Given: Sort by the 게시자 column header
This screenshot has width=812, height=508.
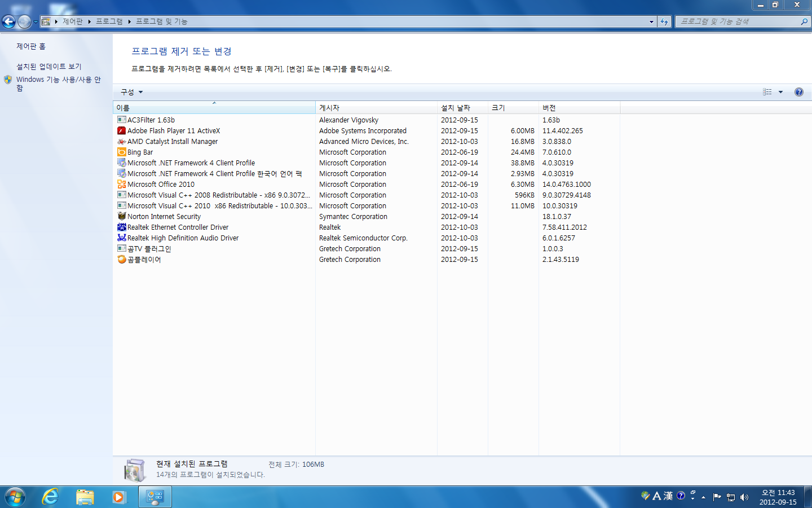Looking at the screenshot, I should coord(376,107).
